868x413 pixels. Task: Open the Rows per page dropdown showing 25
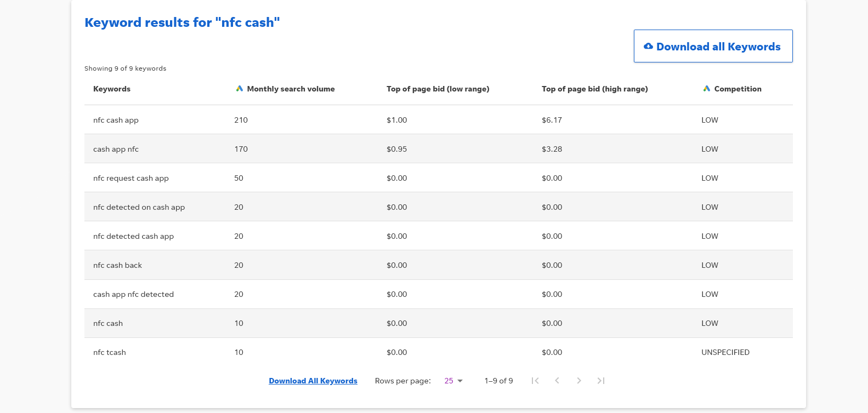(x=453, y=381)
